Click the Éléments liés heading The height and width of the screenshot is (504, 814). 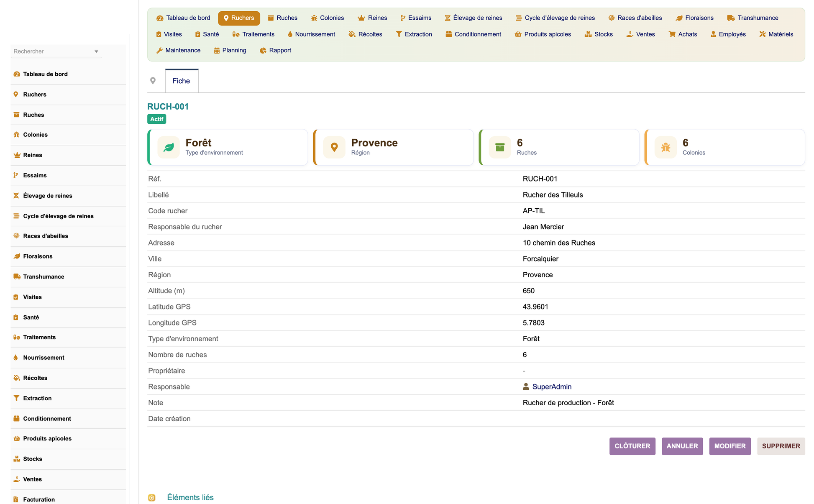click(190, 498)
